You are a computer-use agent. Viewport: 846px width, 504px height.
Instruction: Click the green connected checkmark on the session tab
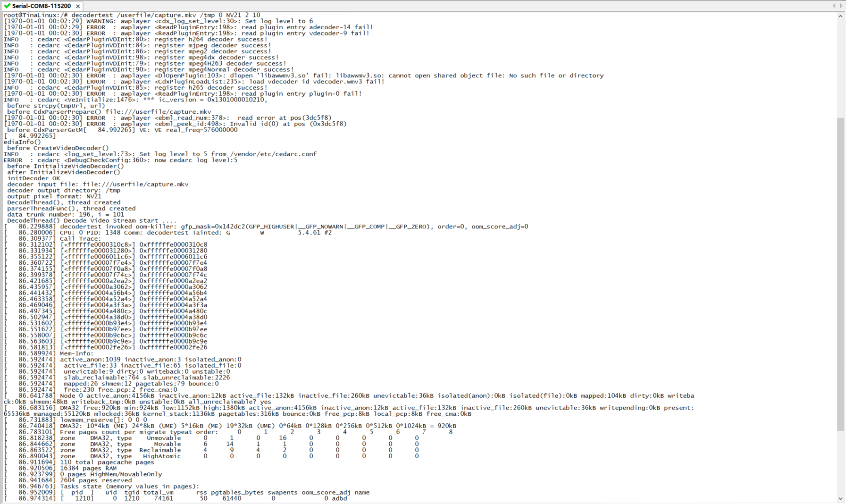click(7, 6)
